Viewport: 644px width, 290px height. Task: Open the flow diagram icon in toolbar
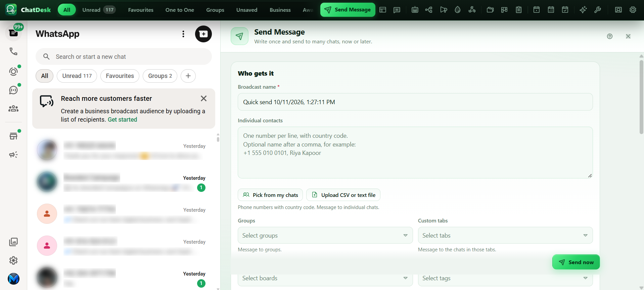[429, 10]
